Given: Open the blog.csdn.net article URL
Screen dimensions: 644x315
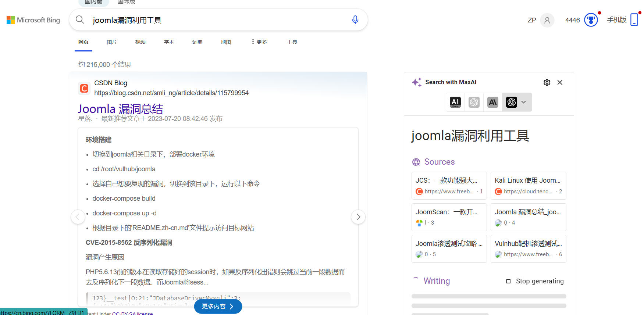Looking at the screenshot, I should tap(171, 93).
